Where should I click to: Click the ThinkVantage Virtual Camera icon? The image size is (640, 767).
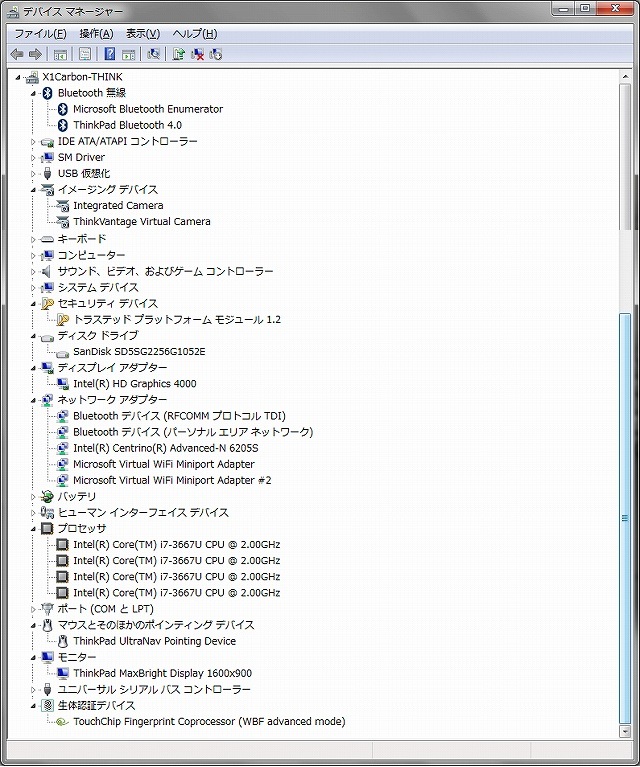tap(63, 222)
